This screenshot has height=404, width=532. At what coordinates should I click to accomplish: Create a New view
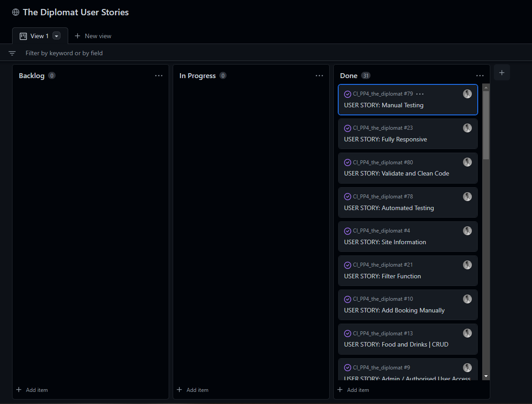(92, 36)
